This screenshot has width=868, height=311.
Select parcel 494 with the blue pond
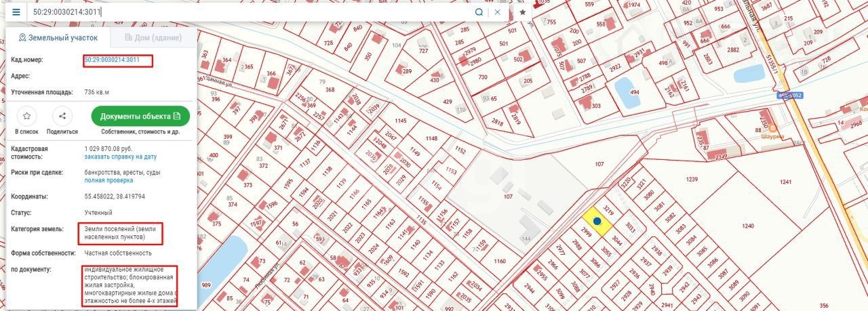point(635,93)
